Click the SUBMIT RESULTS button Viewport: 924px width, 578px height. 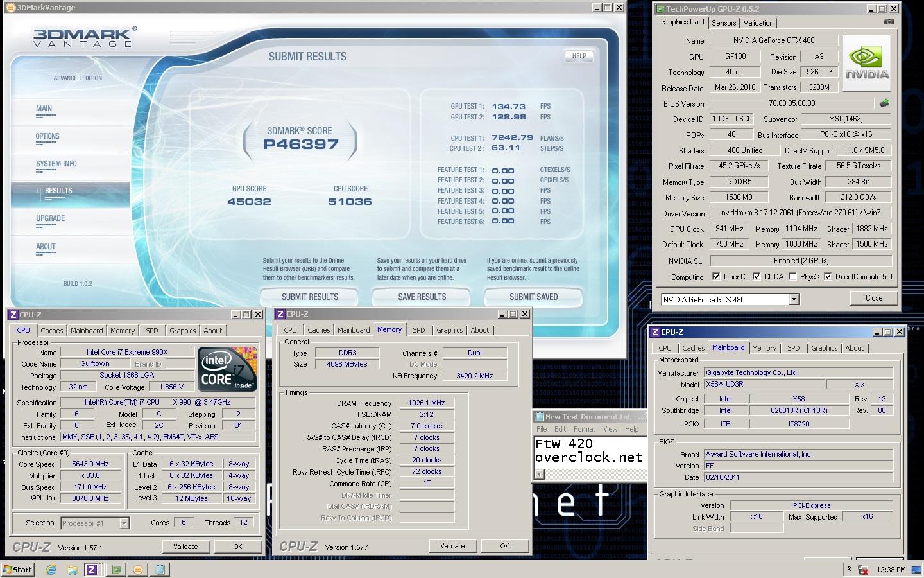coord(309,297)
